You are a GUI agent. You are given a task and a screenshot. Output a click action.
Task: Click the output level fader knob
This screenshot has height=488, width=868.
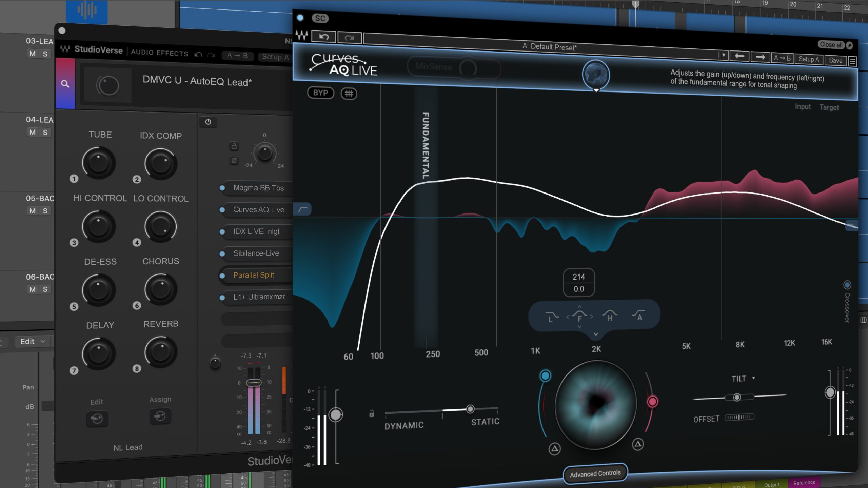[x=830, y=392]
